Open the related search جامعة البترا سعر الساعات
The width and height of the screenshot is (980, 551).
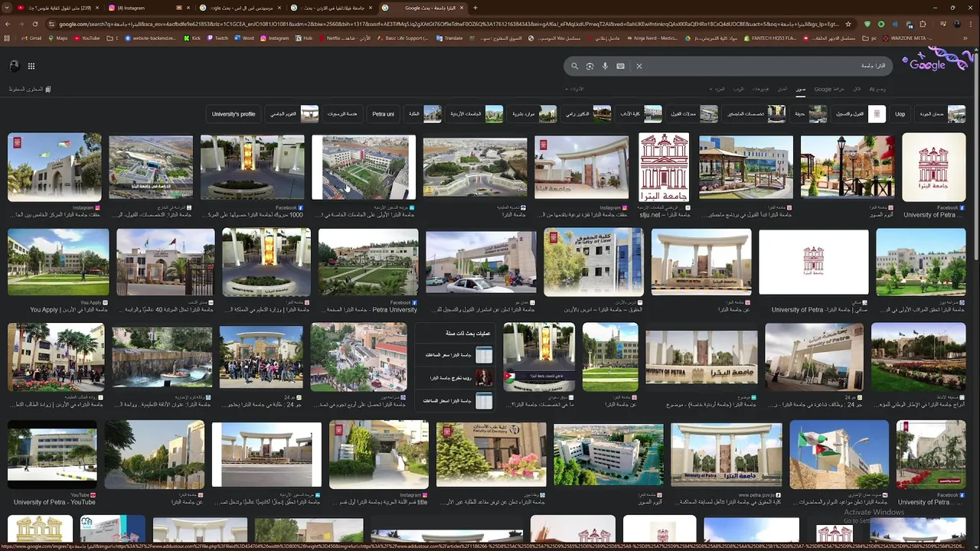click(456, 355)
